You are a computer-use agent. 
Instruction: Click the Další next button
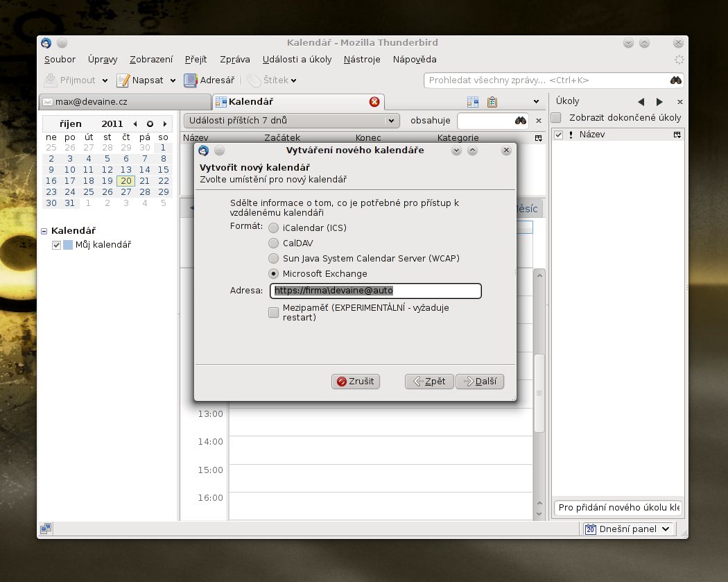click(480, 382)
